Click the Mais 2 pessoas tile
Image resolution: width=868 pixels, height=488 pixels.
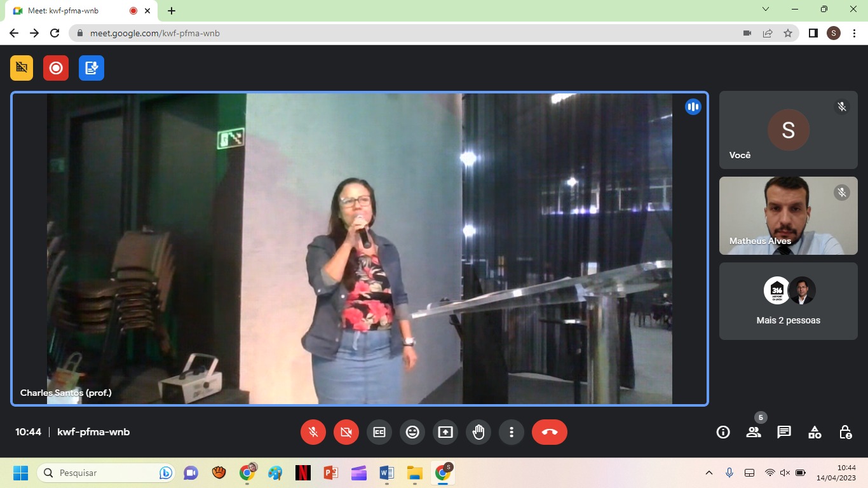click(788, 301)
